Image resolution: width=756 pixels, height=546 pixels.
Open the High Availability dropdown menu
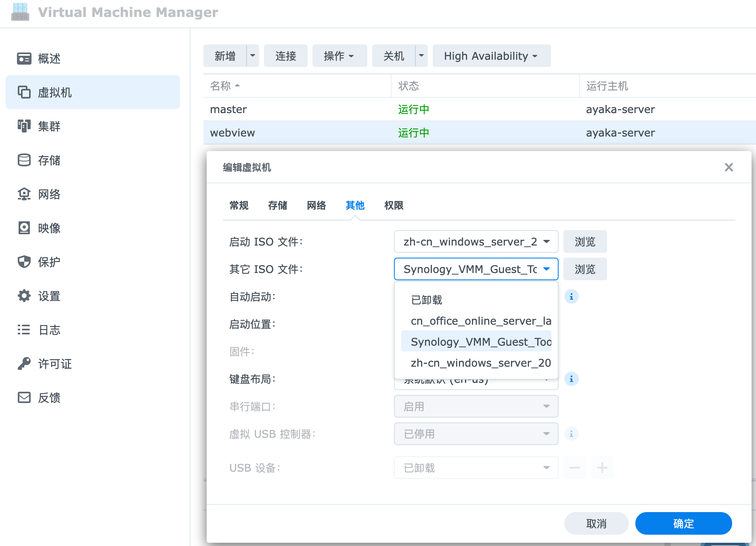491,56
